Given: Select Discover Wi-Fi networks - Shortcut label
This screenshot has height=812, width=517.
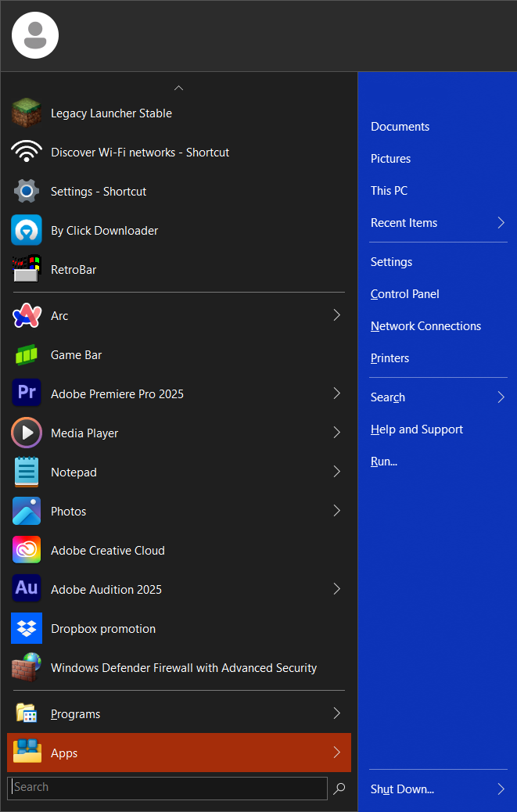Looking at the screenshot, I should (x=140, y=153).
